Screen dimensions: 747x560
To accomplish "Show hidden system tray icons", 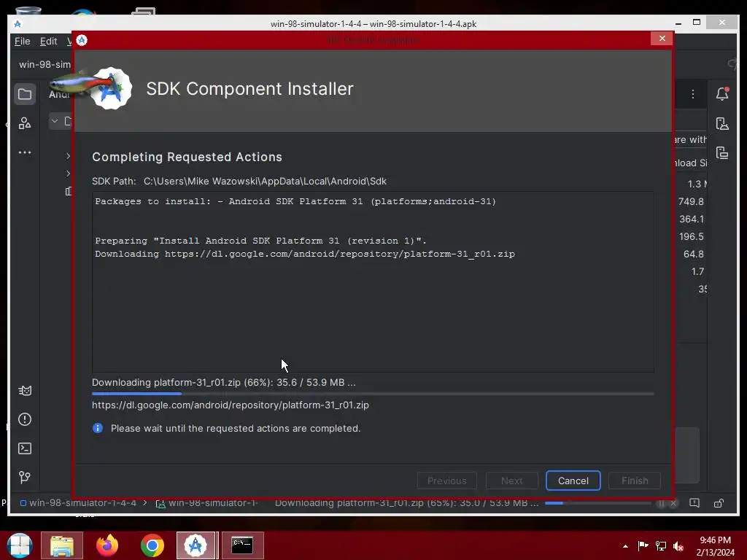I will coord(625,546).
